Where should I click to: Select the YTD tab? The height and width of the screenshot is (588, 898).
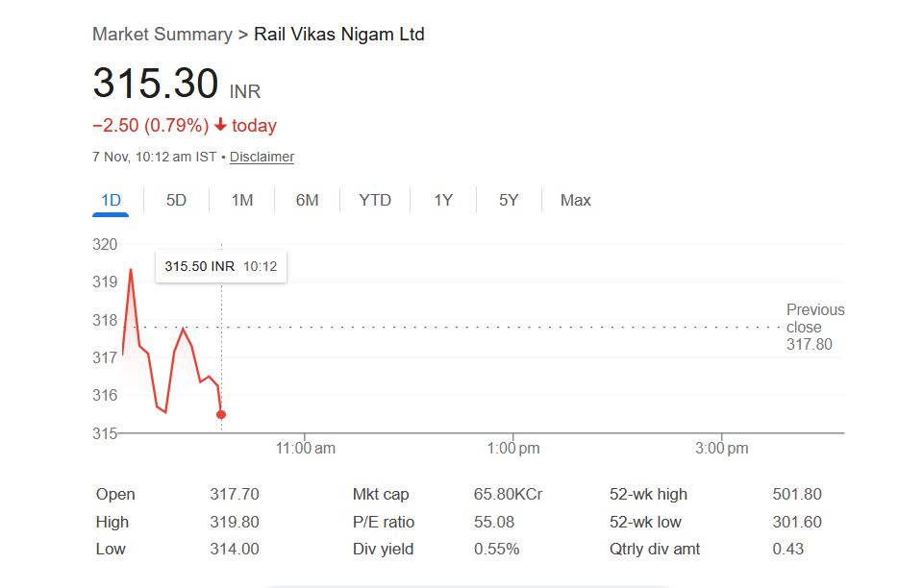click(x=375, y=200)
